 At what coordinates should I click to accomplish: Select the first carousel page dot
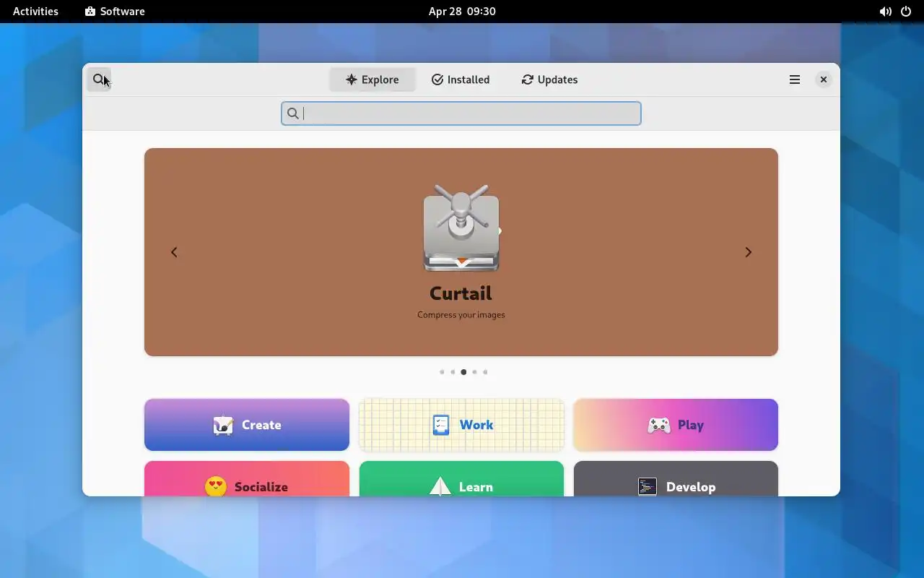(442, 372)
